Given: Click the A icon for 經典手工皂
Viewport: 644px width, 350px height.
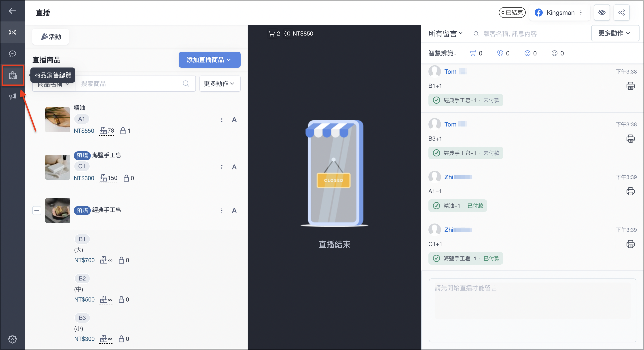Looking at the screenshot, I should [234, 211].
